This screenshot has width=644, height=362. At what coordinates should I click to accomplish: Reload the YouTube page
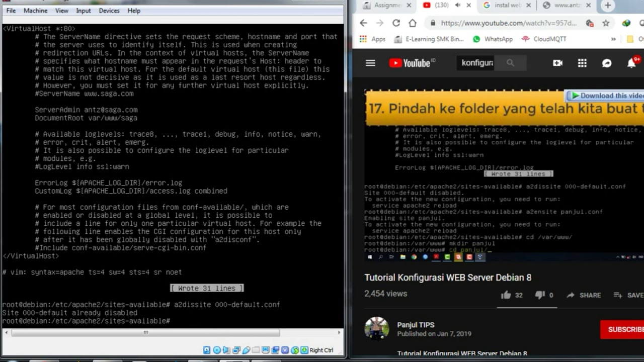tap(396, 23)
